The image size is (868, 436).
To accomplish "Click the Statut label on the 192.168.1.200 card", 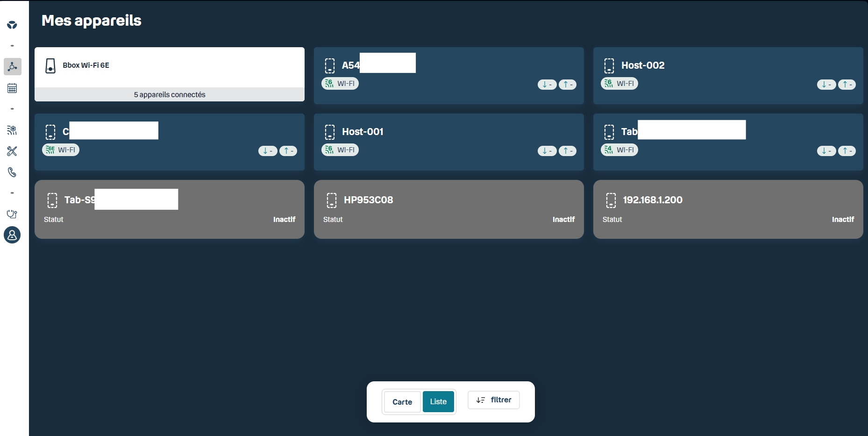I will point(612,220).
